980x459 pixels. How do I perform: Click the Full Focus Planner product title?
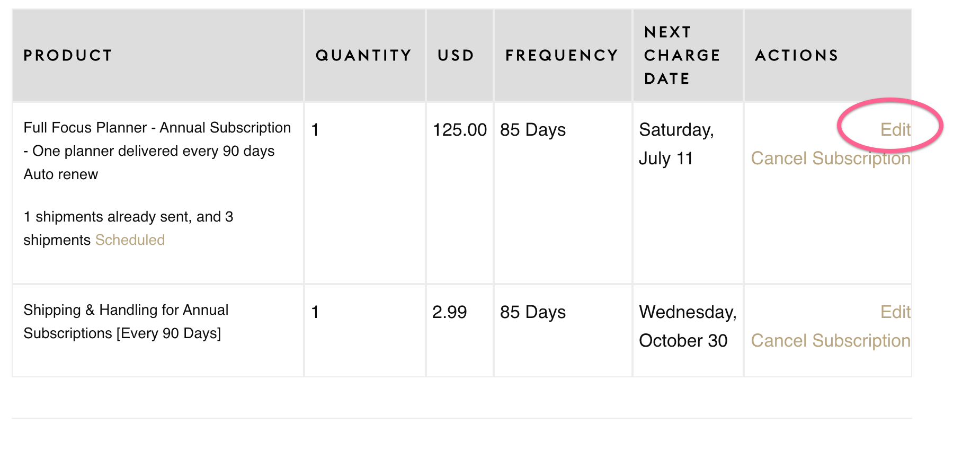coord(157,128)
